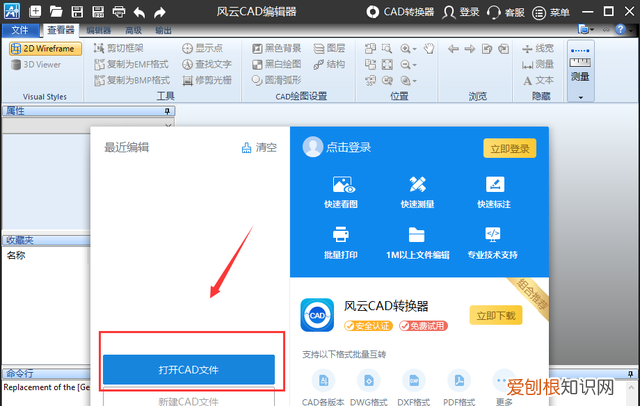
Task: Switch to the 输出 tab
Action: [163, 30]
